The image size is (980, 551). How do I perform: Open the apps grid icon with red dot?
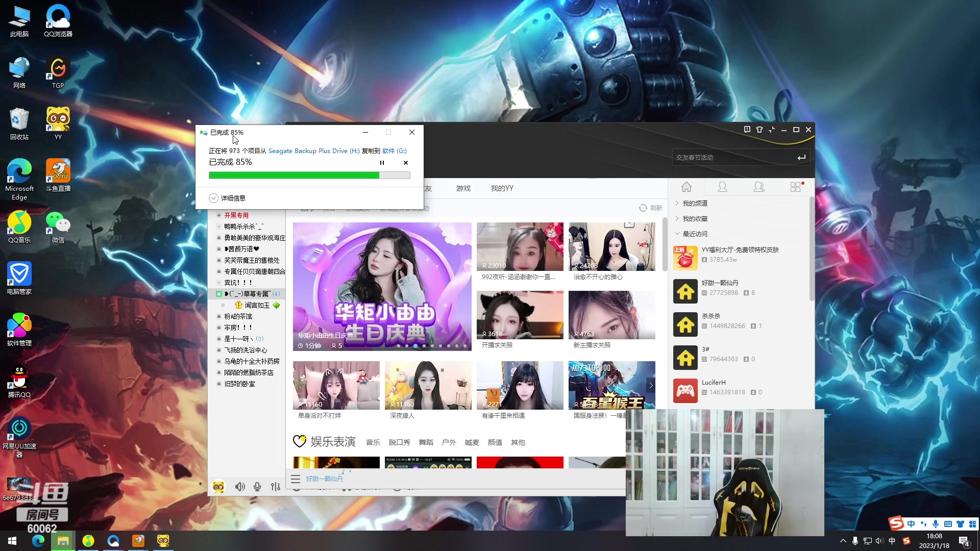click(x=796, y=187)
